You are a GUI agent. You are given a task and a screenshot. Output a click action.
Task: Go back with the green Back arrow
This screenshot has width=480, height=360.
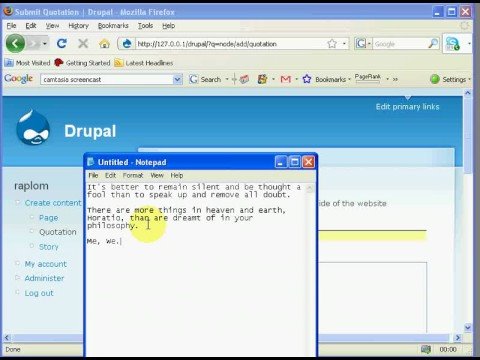[x=15, y=43]
